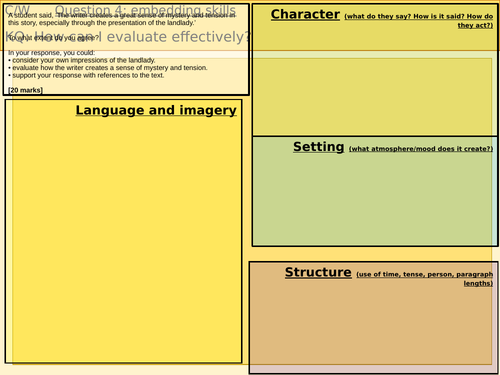Click Structure subtitle 'use of time, tense, person'
The height and width of the screenshot is (375, 500).
click(x=425, y=279)
